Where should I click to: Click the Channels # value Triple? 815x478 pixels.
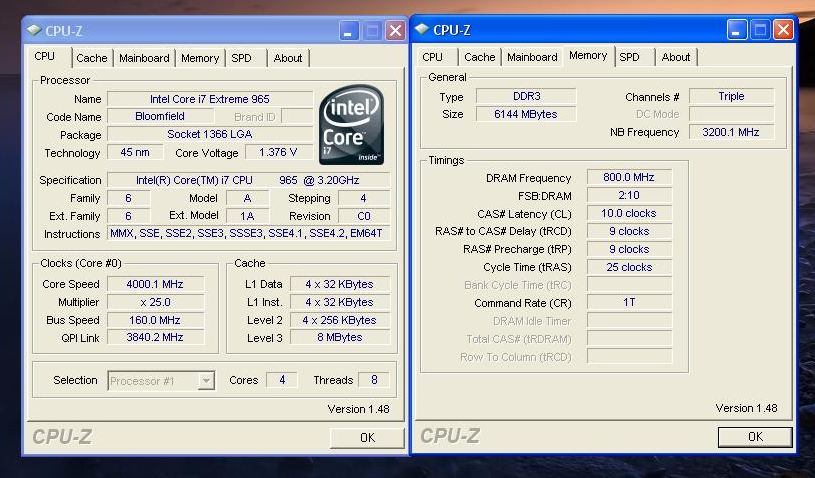tap(731, 96)
